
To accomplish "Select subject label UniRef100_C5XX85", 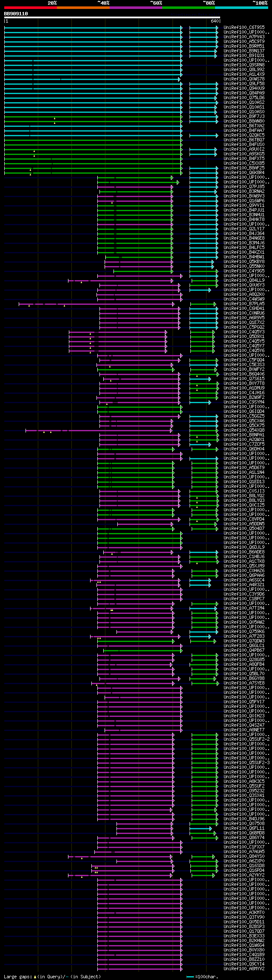I will [x=244, y=163].
